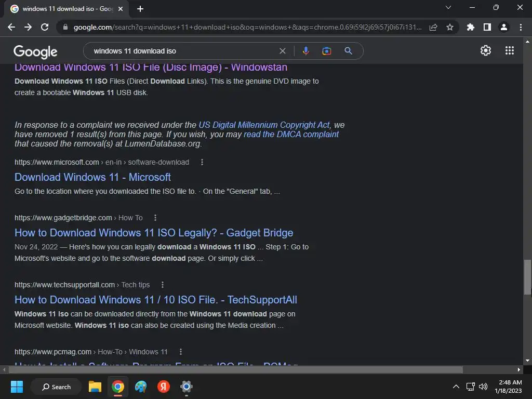This screenshot has height=399, width=532.
Task: Open the Chrome profile menu
Action: (x=504, y=27)
